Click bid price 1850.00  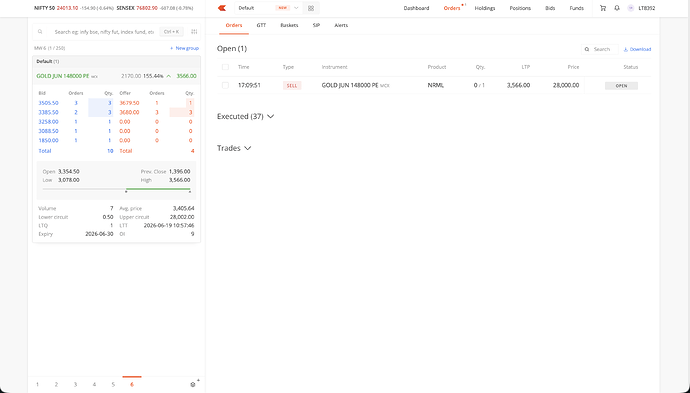coord(48,140)
